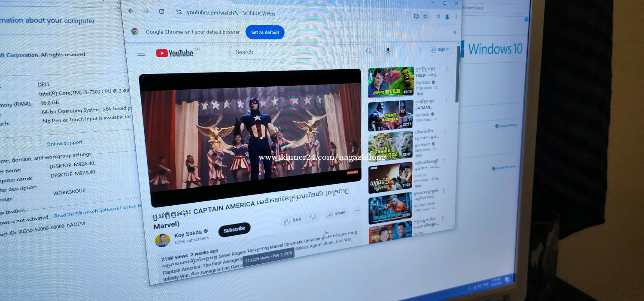Image resolution: width=644 pixels, height=301 pixels.
Task: Focus the YouTube Search field
Action: pyautogui.click(x=296, y=52)
